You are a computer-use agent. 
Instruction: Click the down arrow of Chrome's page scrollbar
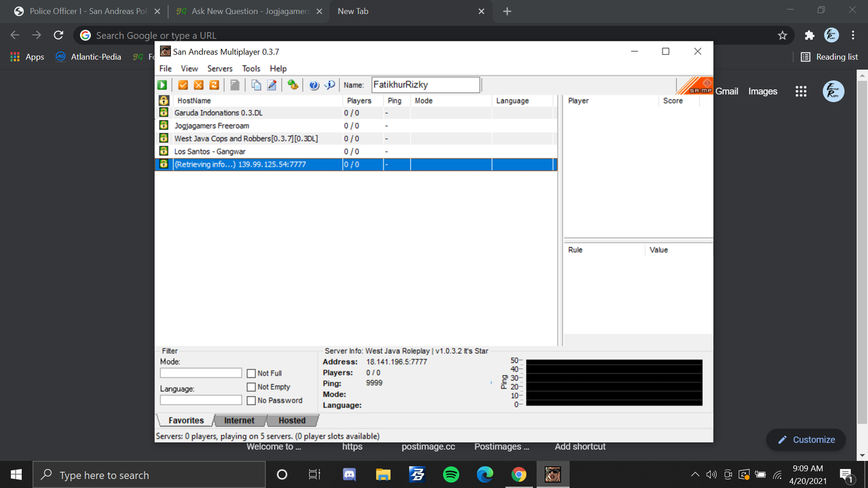click(x=863, y=455)
